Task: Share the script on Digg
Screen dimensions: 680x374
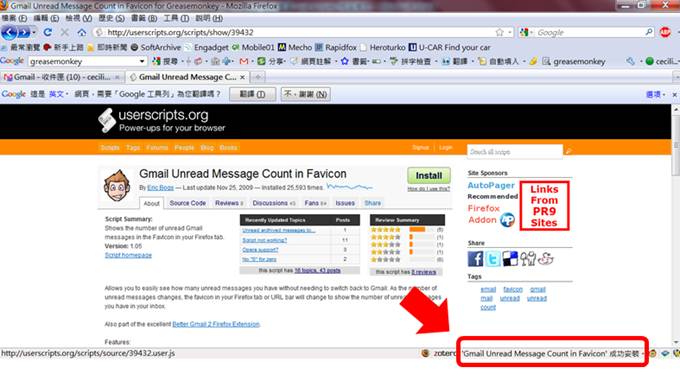Action: (528, 259)
